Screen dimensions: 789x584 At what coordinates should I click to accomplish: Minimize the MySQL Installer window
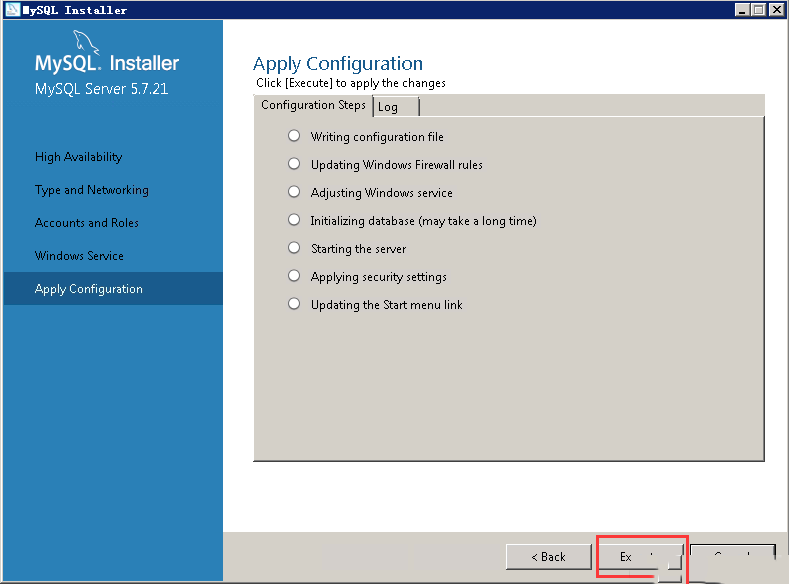pos(742,10)
